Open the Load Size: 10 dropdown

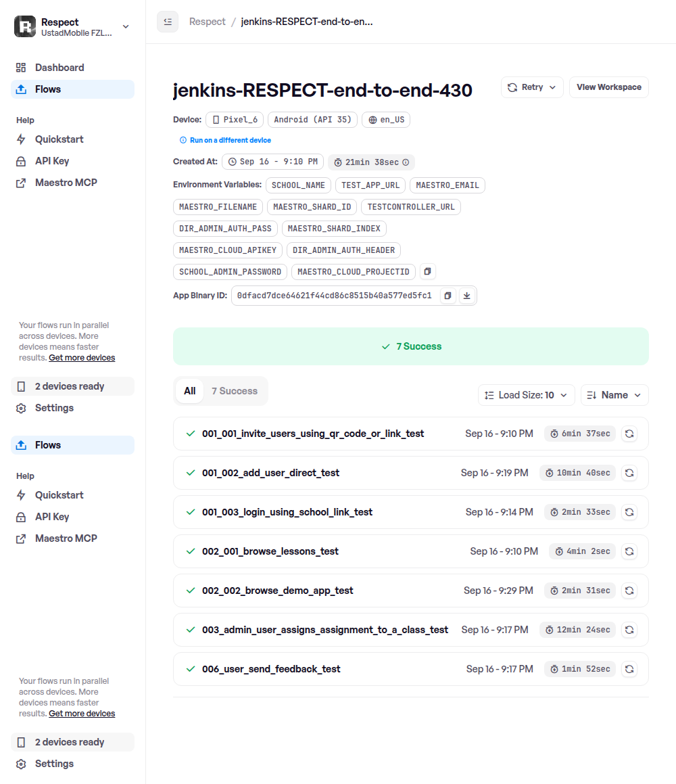click(x=526, y=395)
